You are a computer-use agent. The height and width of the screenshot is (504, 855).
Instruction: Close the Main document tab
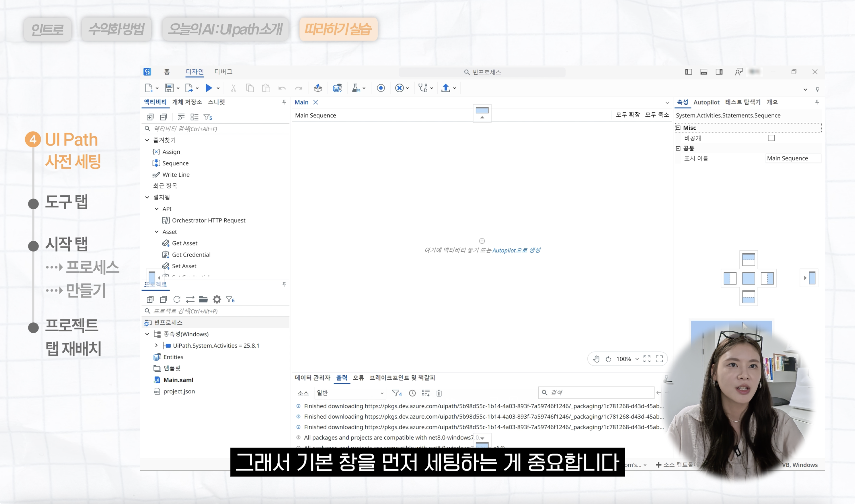pos(316,102)
